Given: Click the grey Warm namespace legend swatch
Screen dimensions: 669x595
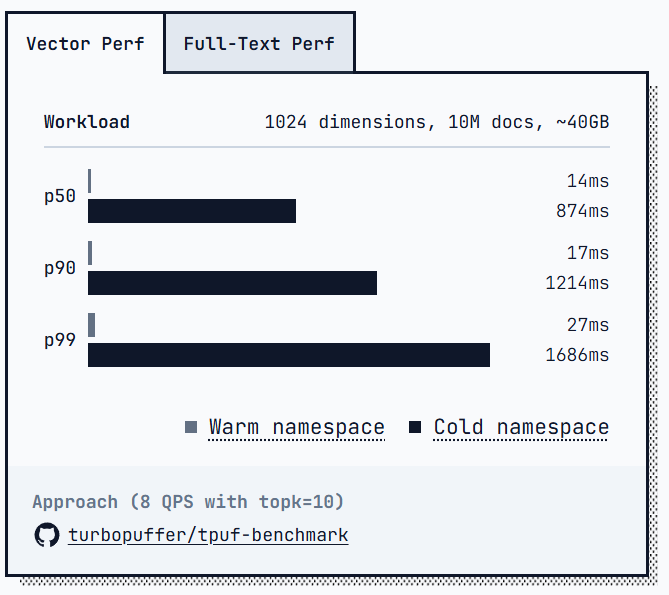Looking at the screenshot, I should pos(191,427).
